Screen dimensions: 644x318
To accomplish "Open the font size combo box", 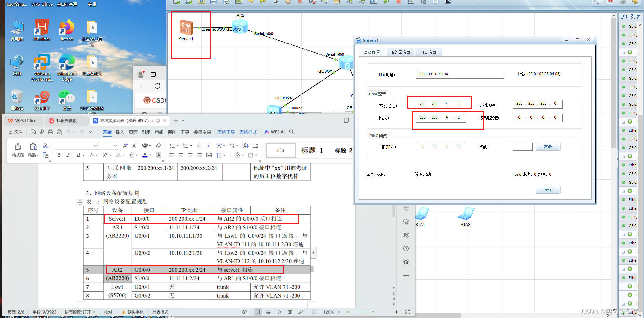I will click(x=109, y=146).
